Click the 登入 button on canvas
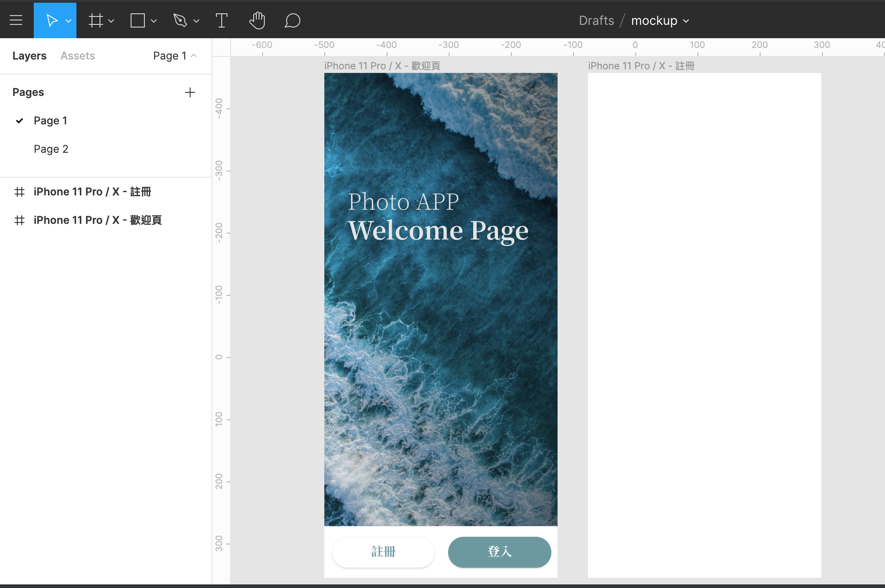The height and width of the screenshot is (588, 885). [499, 552]
